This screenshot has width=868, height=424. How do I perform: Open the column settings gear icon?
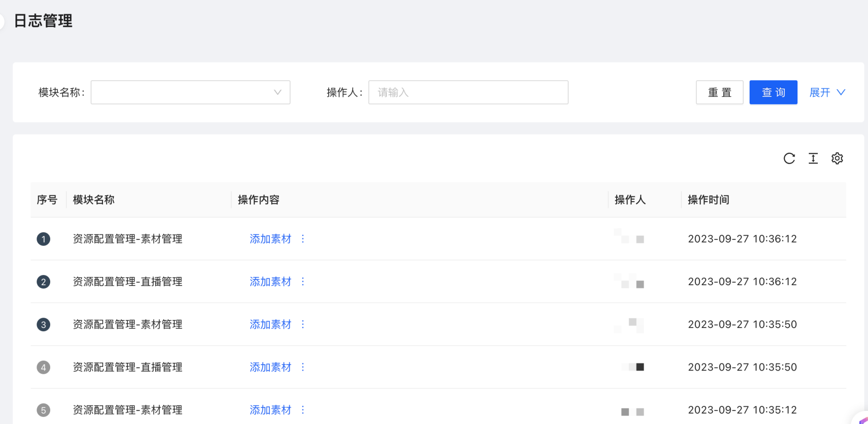pos(837,158)
